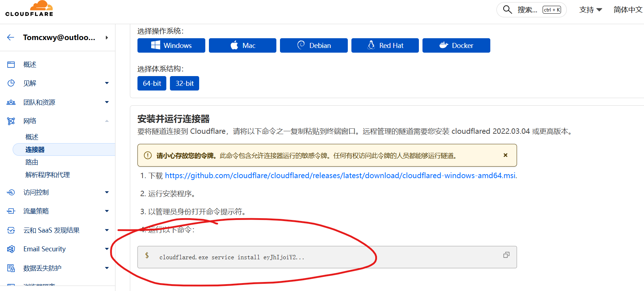Go to 解析程序和代理 page
The image size is (644, 291).
tap(48, 175)
